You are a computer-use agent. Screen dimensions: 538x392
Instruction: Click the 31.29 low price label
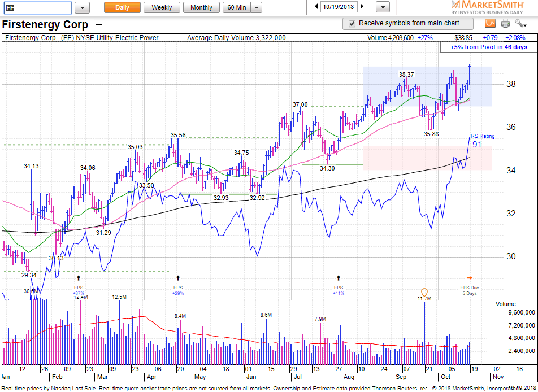pyautogui.click(x=103, y=233)
